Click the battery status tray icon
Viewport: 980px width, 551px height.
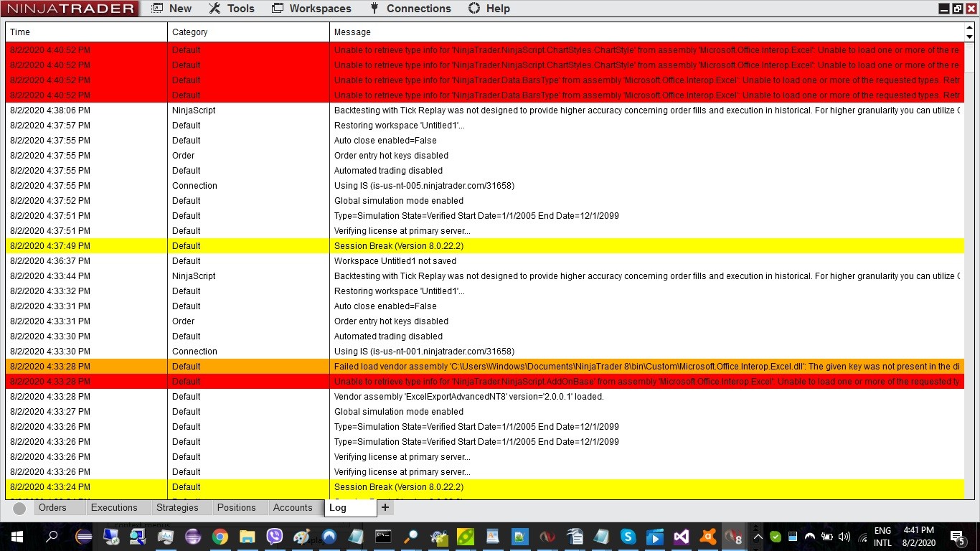827,537
